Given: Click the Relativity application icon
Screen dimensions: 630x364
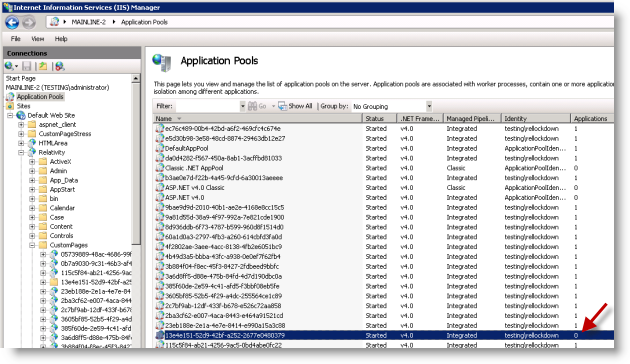Looking at the screenshot, I should (32, 152).
